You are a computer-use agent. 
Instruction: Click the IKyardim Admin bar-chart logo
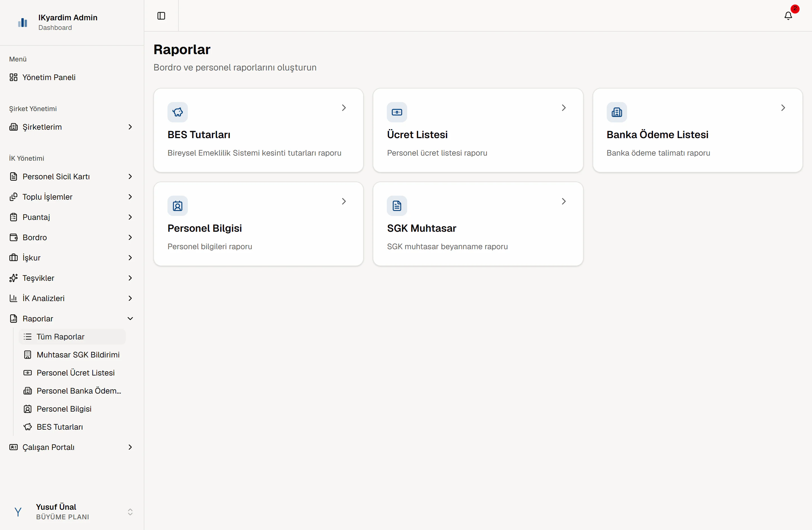tap(23, 23)
